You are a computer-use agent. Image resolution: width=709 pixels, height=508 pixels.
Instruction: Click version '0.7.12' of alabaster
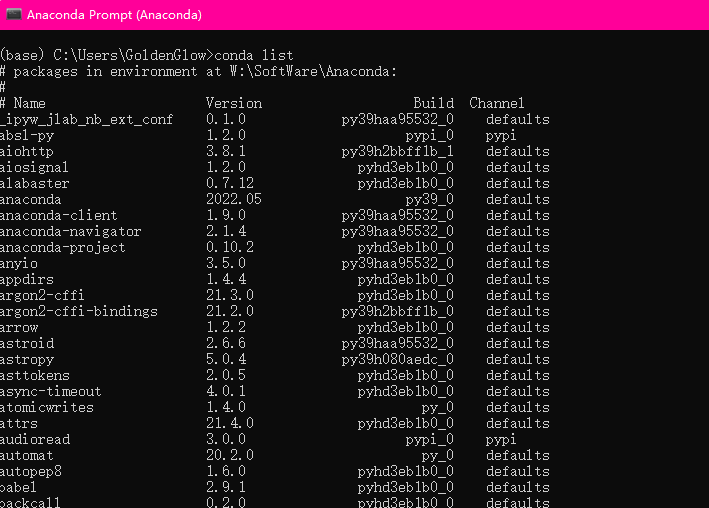click(x=230, y=183)
